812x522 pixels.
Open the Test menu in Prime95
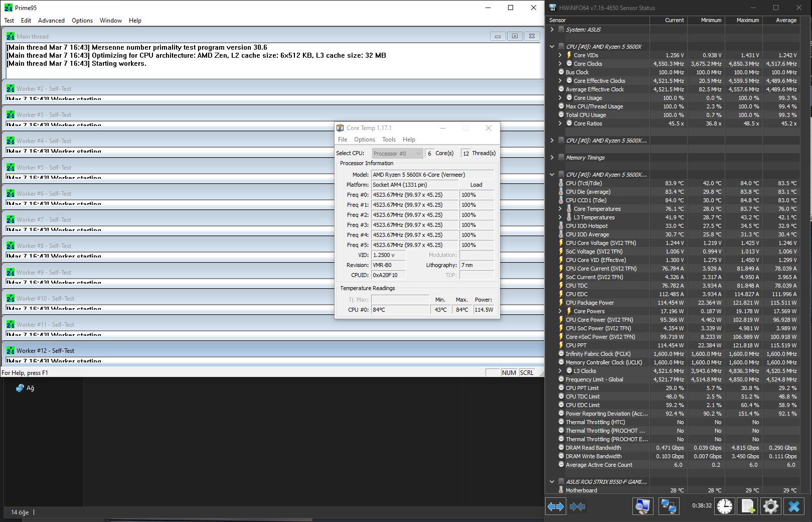pyautogui.click(x=9, y=21)
